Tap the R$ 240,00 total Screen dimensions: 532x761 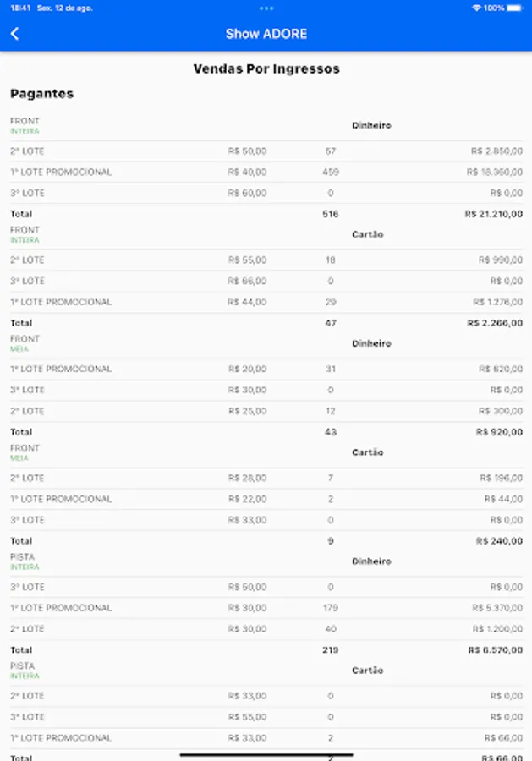(x=499, y=541)
